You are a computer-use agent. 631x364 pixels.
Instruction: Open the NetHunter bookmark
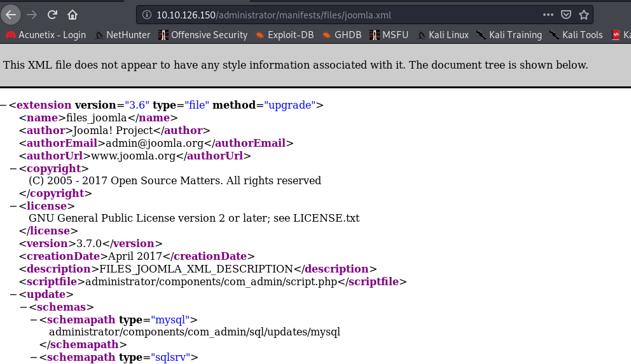[122, 35]
